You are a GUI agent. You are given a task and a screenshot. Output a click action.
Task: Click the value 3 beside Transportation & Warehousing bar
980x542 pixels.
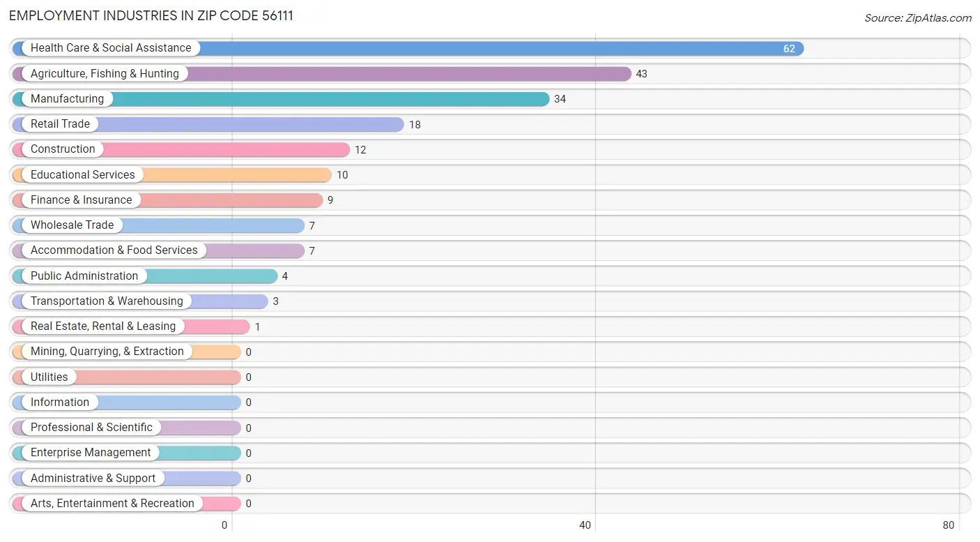pyautogui.click(x=276, y=301)
